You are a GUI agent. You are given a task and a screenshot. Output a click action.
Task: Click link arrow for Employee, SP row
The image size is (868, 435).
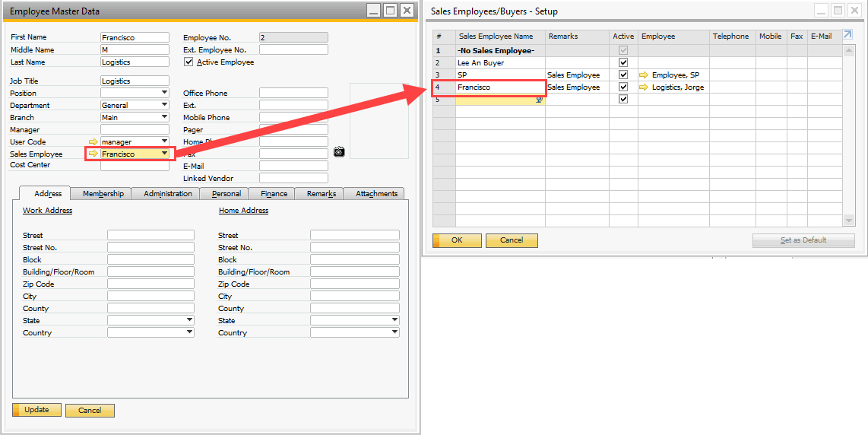(x=645, y=75)
